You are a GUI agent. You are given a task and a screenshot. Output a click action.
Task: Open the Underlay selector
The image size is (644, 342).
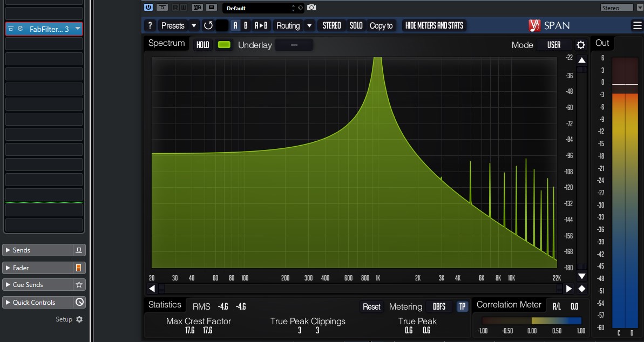click(x=294, y=45)
